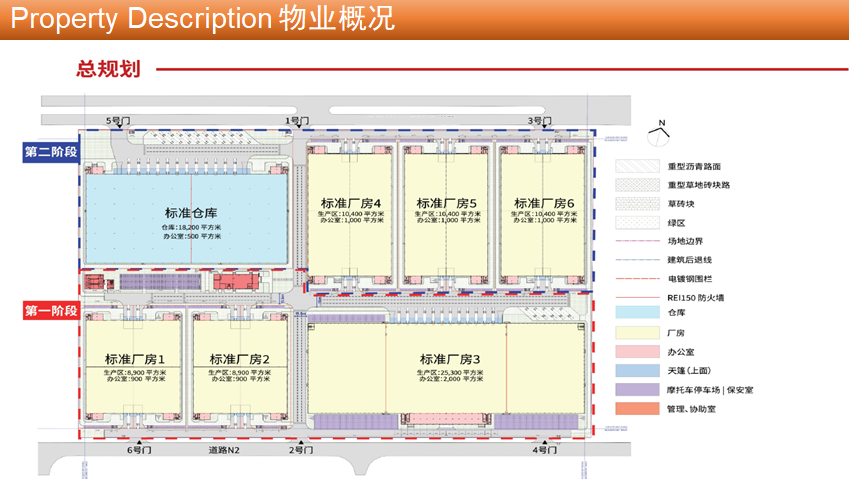Select the 第一阶段 phase label
The height and width of the screenshot is (480, 850).
[51, 311]
